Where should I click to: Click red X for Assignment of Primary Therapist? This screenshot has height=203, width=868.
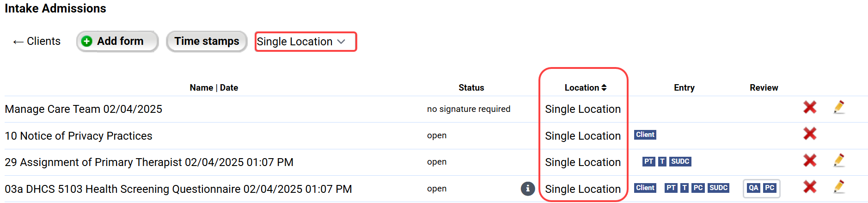coord(809,160)
